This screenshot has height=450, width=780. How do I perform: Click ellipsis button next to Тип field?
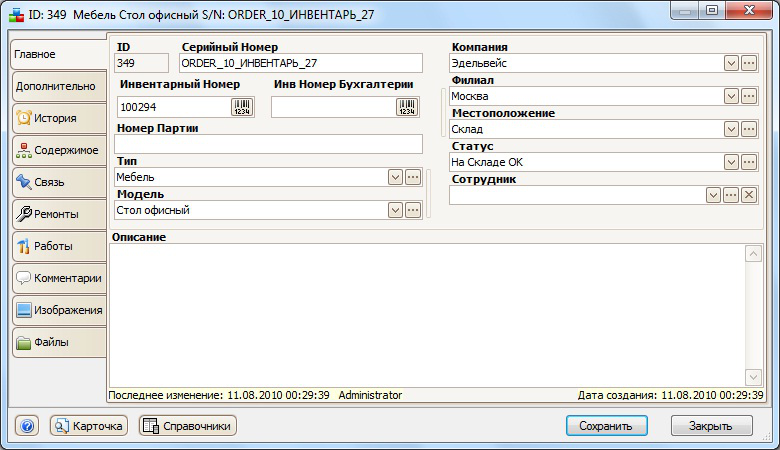click(413, 177)
